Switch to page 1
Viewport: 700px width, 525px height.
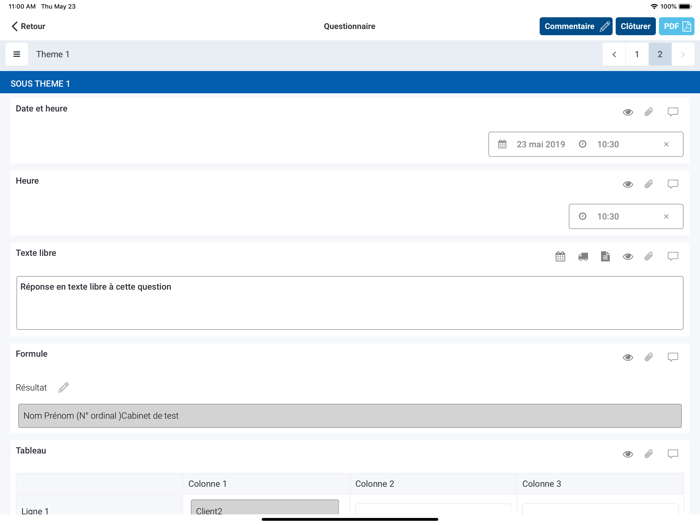pyautogui.click(x=637, y=54)
